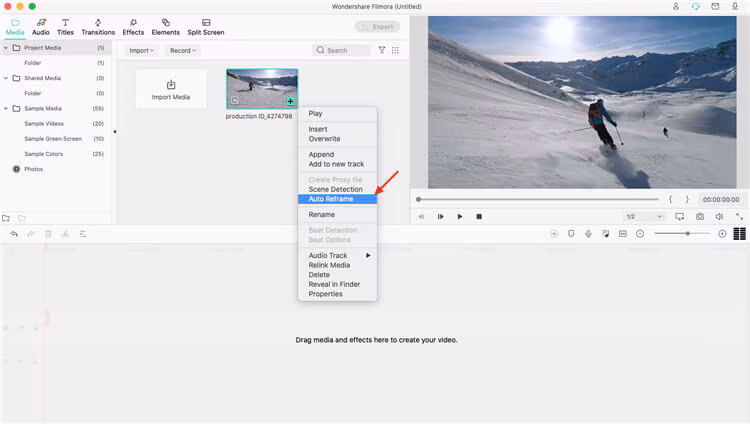
Task: Click the track layout icon at far right
Action: [739, 234]
